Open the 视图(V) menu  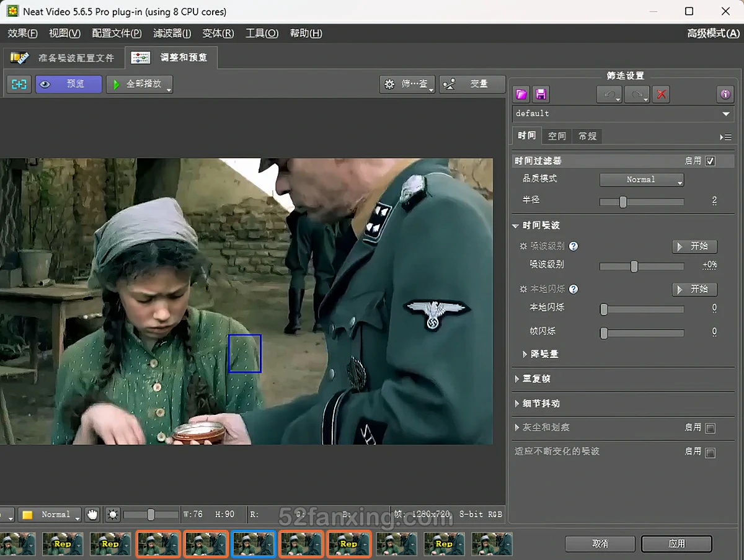64,33
